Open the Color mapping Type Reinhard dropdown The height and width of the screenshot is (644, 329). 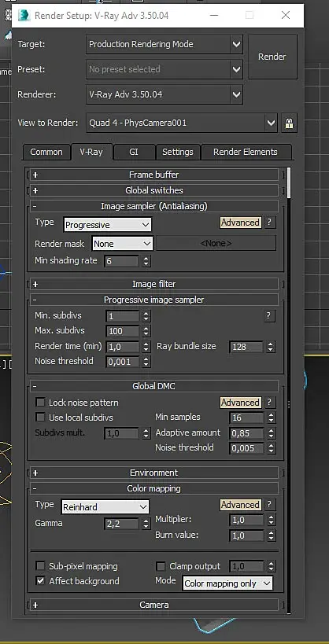tap(105, 507)
